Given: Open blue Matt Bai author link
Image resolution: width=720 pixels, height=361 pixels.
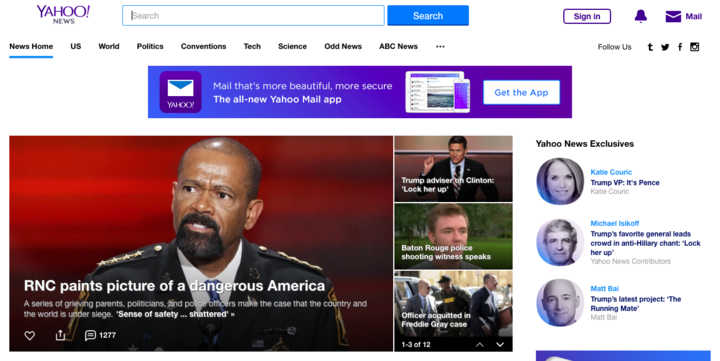Looking at the screenshot, I should pos(604,288).
